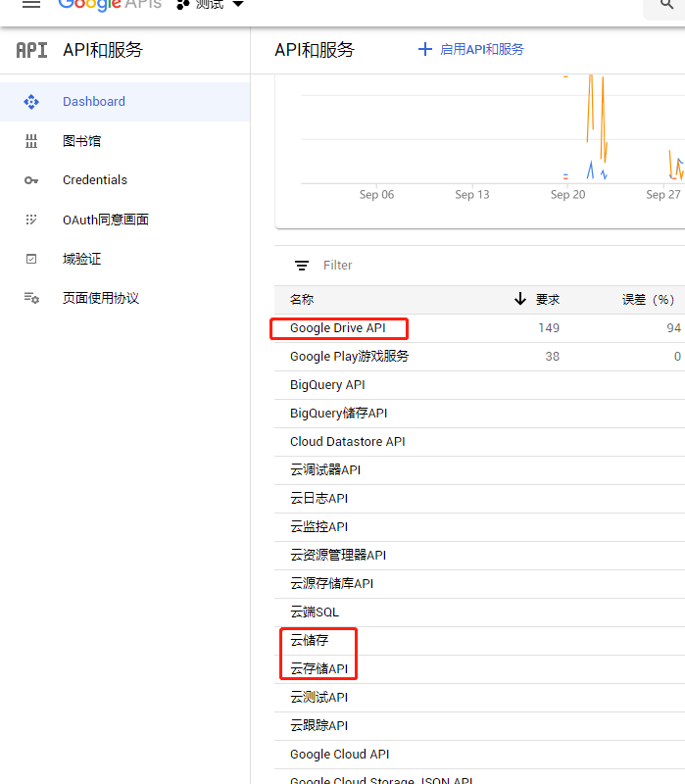Open the 域验证 sidebar item
The image size is (685, 784).
tap(125, 259)
